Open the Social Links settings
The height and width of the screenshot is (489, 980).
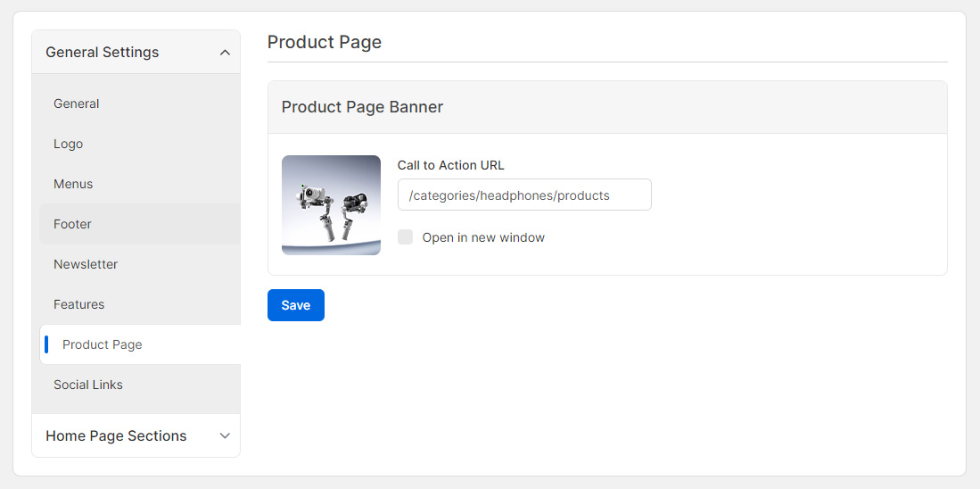tap(88, 385)
